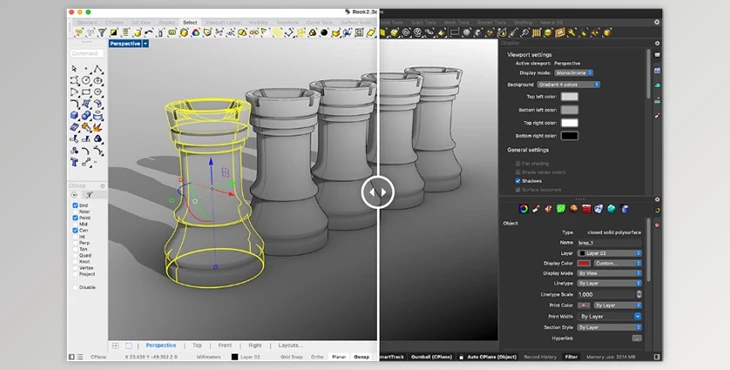Select the rectangle tool in left toolbar
Image resolution: width=730 pixels, height=370 pixels.
click(86, 92)
